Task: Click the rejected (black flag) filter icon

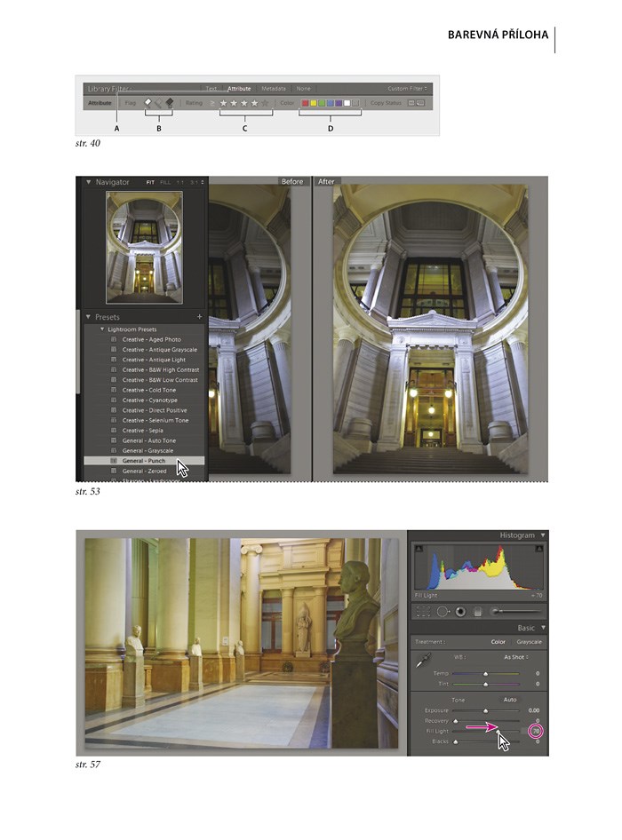Action: pyautogui.click(x=169, y=103)
